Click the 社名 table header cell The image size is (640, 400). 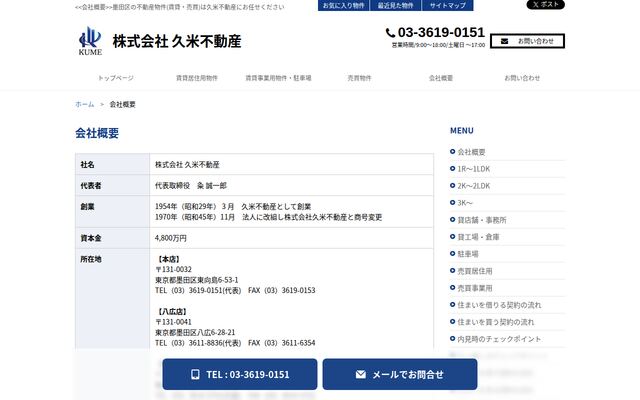(112, 164)
